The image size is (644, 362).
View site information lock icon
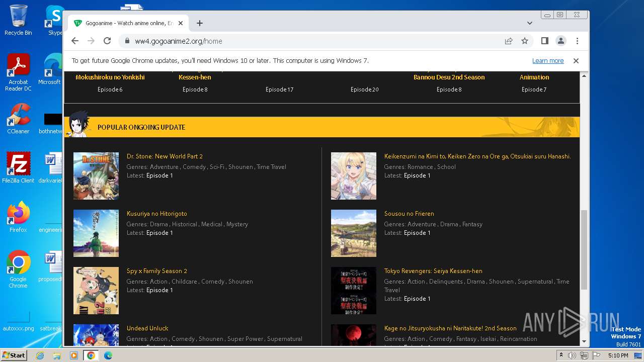pyautogui.click(x=127, y=41)
